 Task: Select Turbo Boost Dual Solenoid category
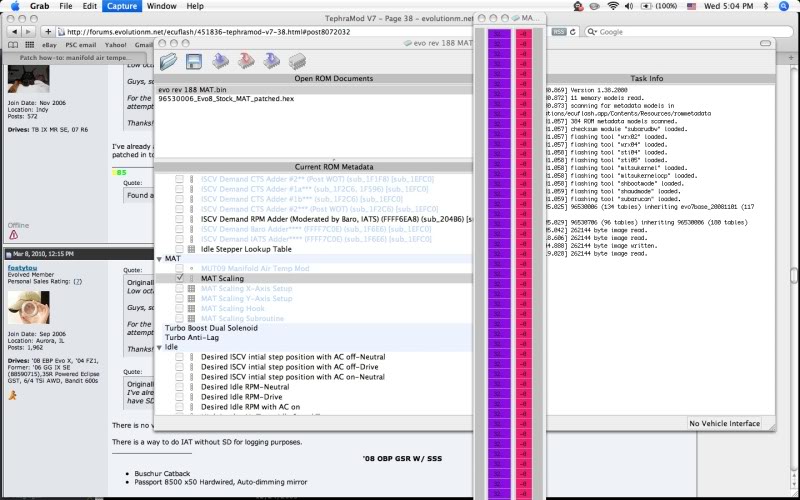(x=211, y=328)
